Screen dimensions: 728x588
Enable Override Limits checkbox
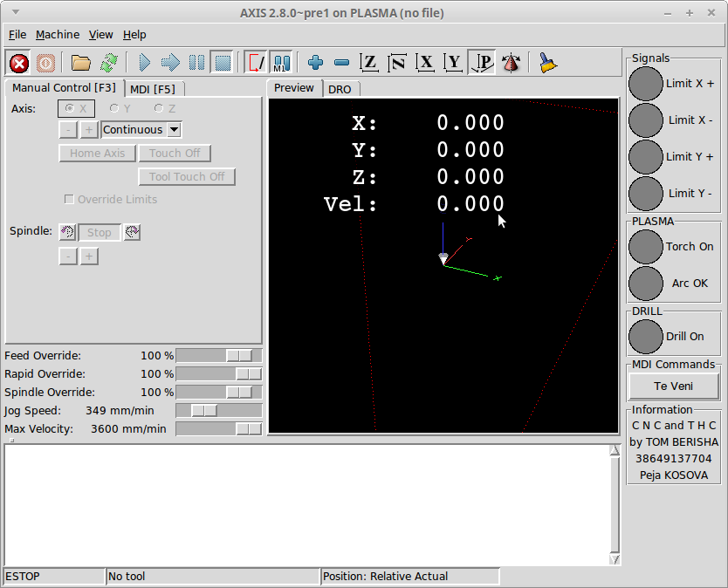69,200
